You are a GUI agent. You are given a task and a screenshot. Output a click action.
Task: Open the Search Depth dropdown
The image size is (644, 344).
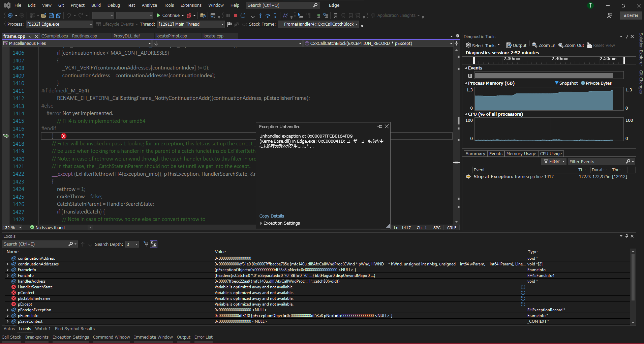(x=136, y=244)
